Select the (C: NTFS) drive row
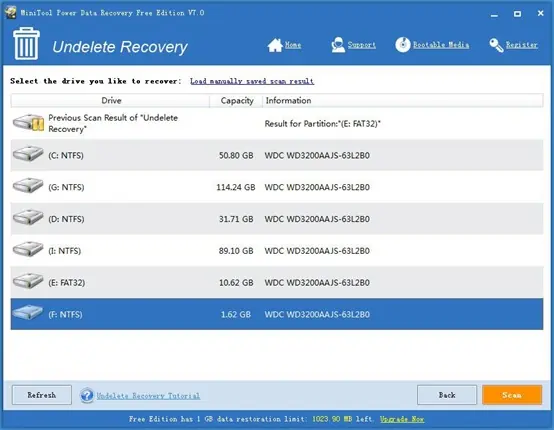The width and height of the screenshot is (554, 430). coord(277,155)
